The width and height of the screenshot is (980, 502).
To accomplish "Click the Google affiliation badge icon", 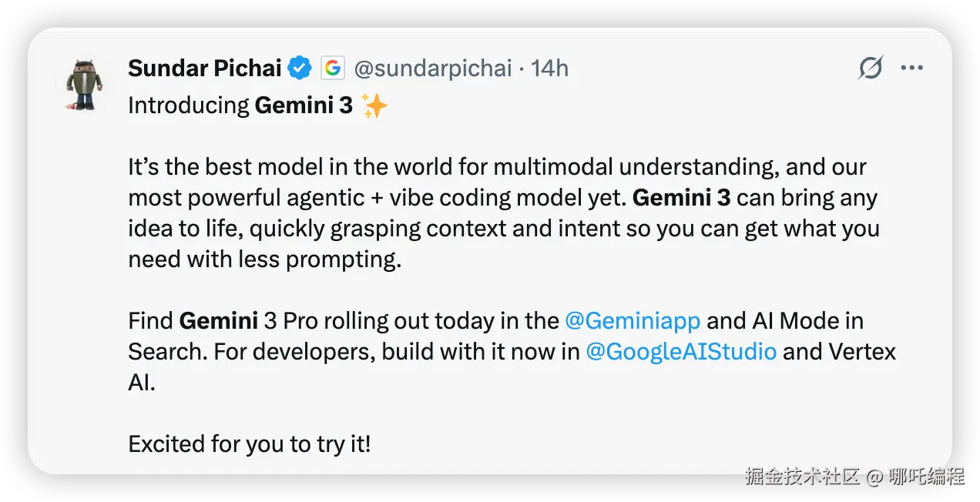I will (x=332, y=69).
